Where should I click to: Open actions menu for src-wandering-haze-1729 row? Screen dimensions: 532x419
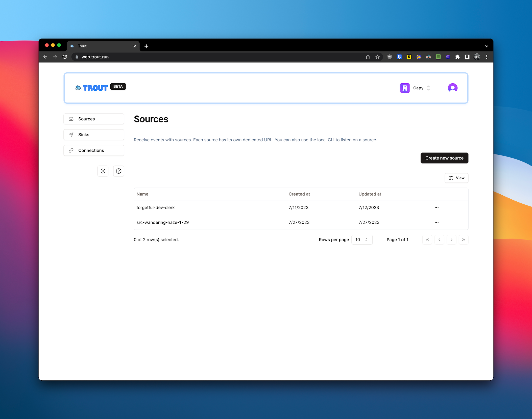pyautogui.click(x=437, y=222)
